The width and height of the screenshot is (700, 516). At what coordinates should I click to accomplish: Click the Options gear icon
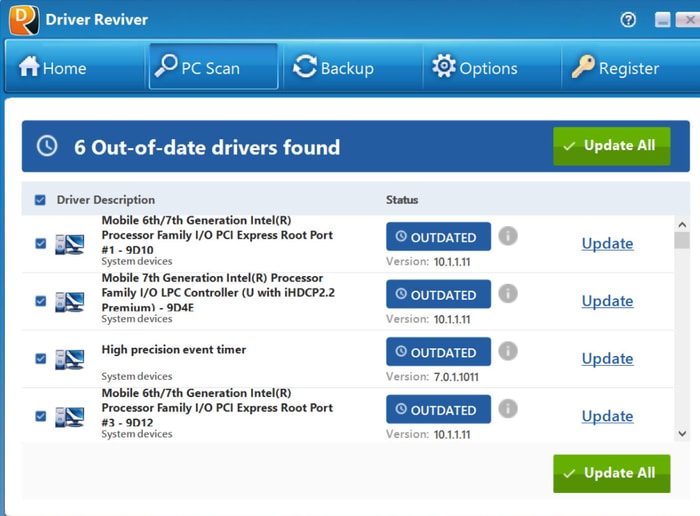(444, 66)
